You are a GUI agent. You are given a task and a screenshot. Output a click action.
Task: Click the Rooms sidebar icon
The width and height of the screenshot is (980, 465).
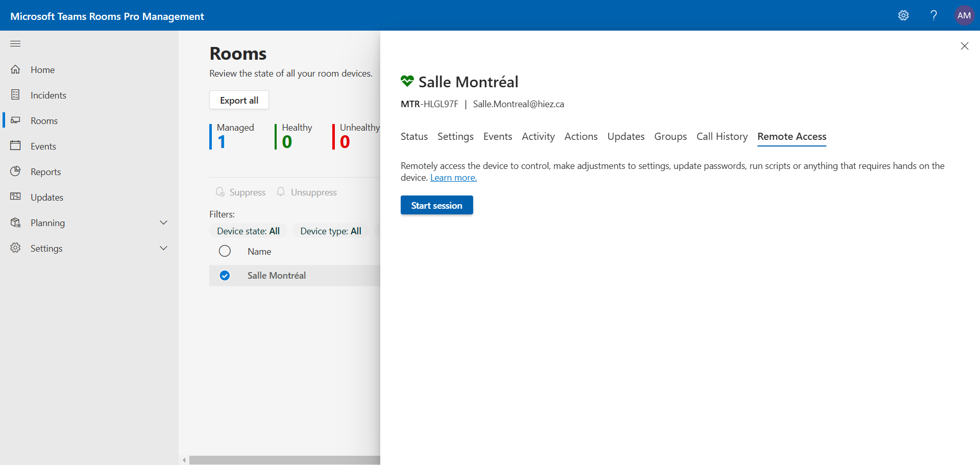[16, 120]
